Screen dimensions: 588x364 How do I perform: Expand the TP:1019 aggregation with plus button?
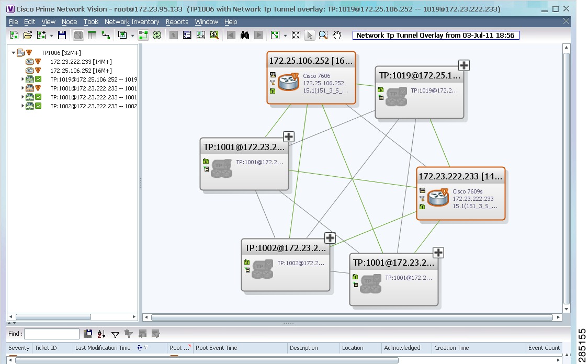[464, 65]
